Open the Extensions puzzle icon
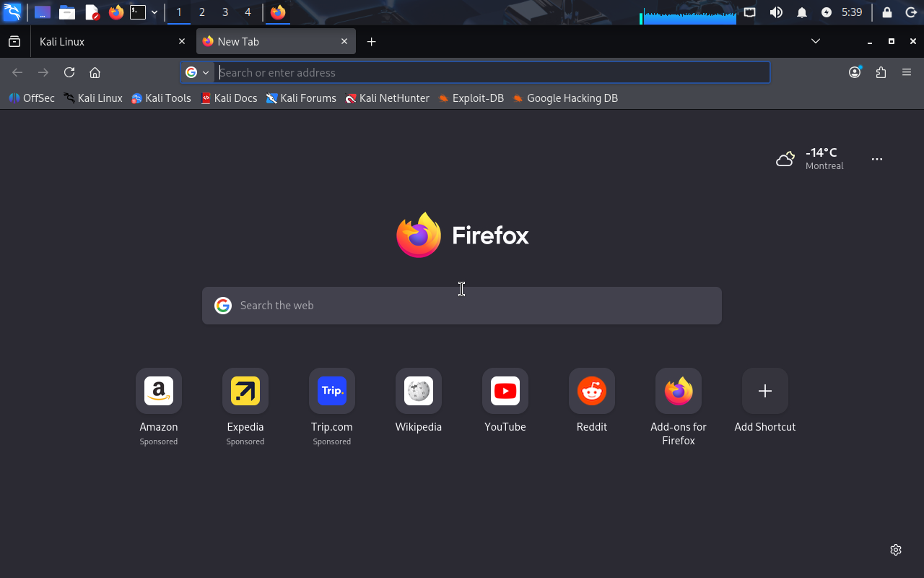This screenshot has width=924, height=578. (881, 72)
